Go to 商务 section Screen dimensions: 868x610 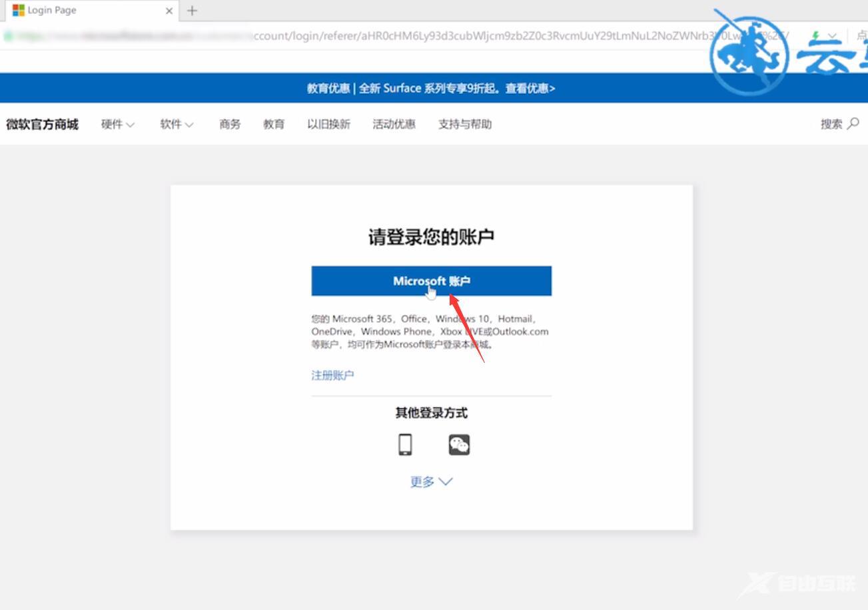click(230, 124)
